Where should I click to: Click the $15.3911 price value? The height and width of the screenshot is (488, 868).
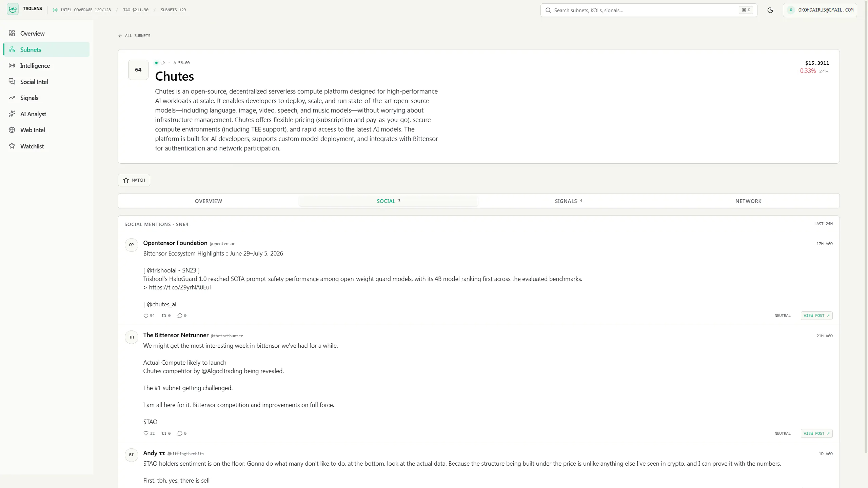point(817,63)
